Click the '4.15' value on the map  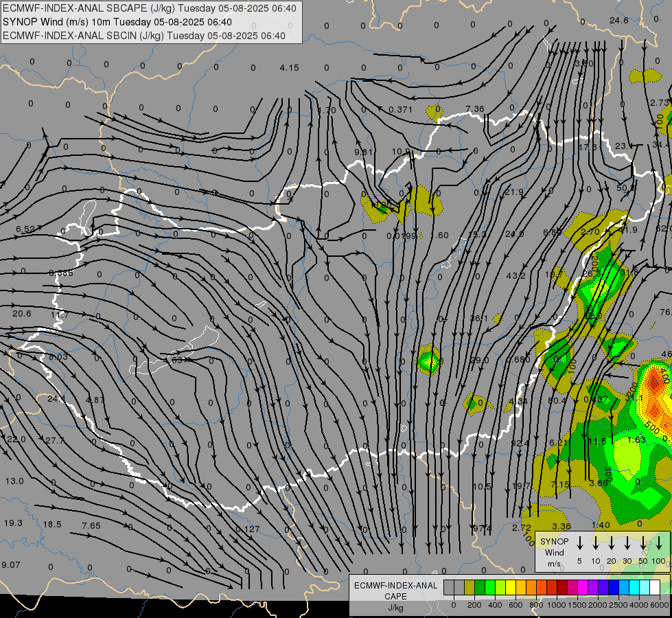pos(289,68)
